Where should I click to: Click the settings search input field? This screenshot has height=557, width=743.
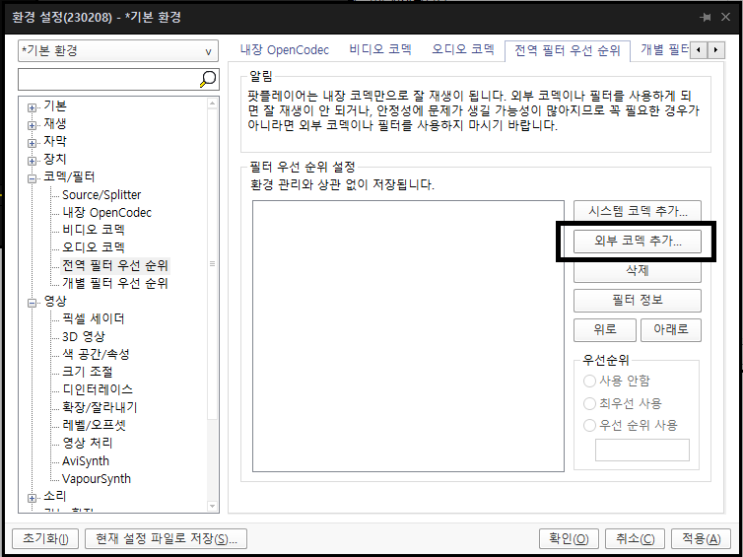[108, 79]
